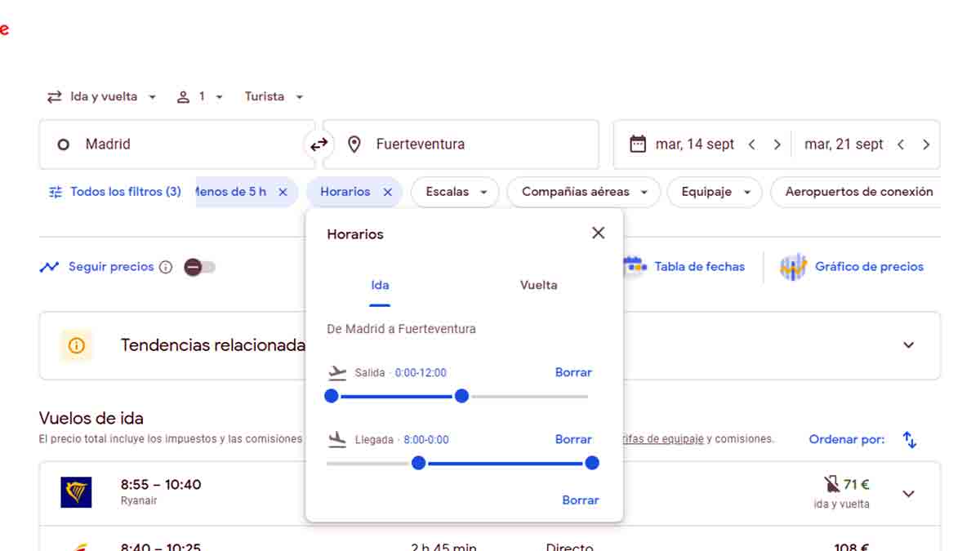Remove the Horarios filter chip
This screenshot has width=980, height=551.
(388, 193)
